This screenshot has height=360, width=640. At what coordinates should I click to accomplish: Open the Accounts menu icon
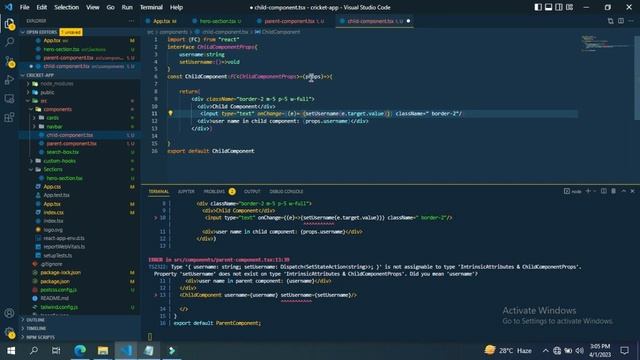tap(9, 313)
